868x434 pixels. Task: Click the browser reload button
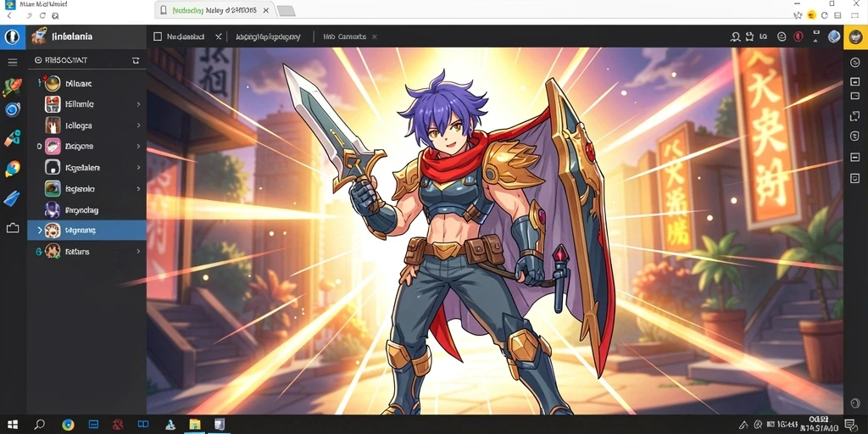(x=42, y=15)
